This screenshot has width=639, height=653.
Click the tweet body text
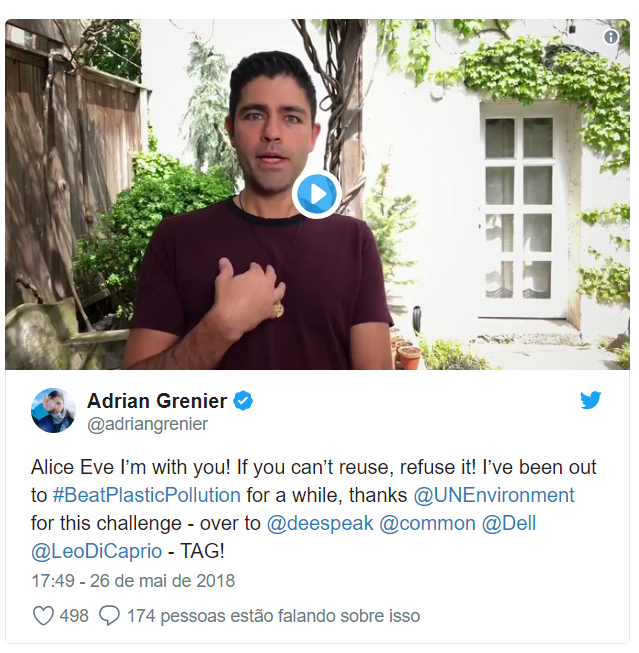[313, 509]
